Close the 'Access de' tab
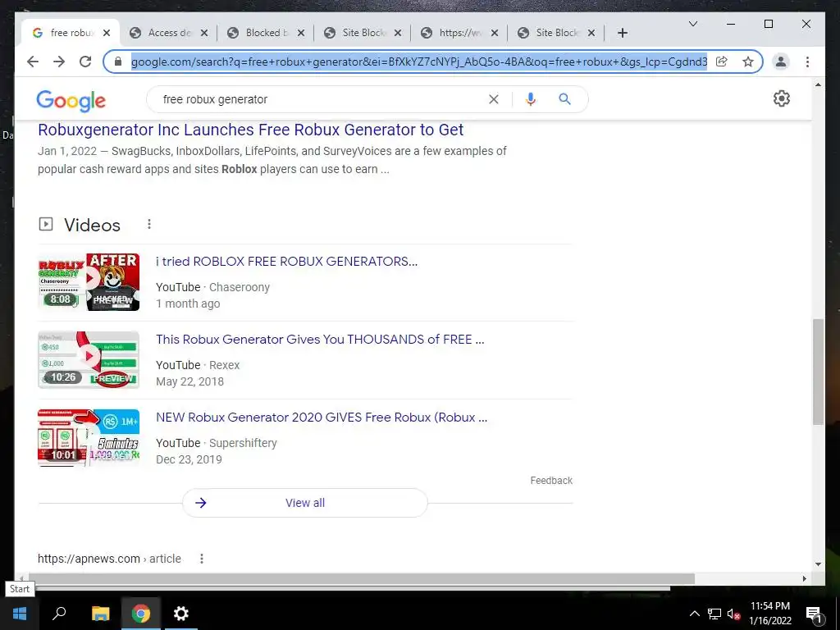The height and width of the screenshot is (630, 840). click(204, 33)
